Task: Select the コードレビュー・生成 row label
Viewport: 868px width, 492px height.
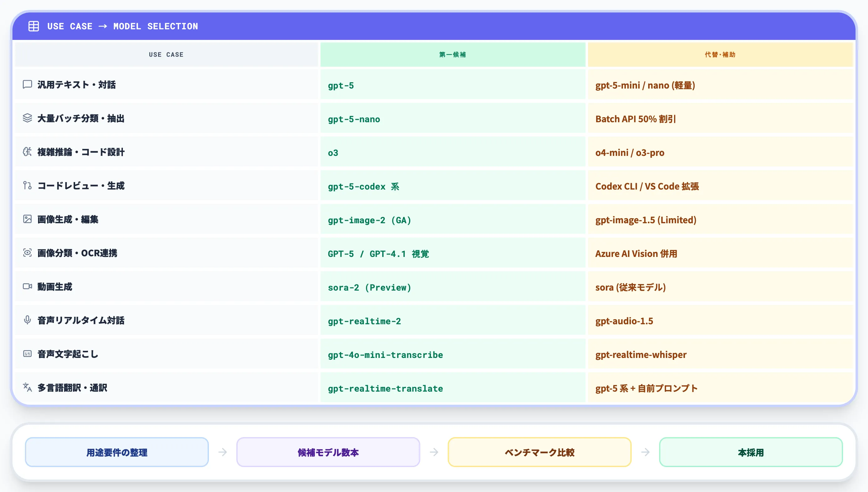Action: coord(81,186)
